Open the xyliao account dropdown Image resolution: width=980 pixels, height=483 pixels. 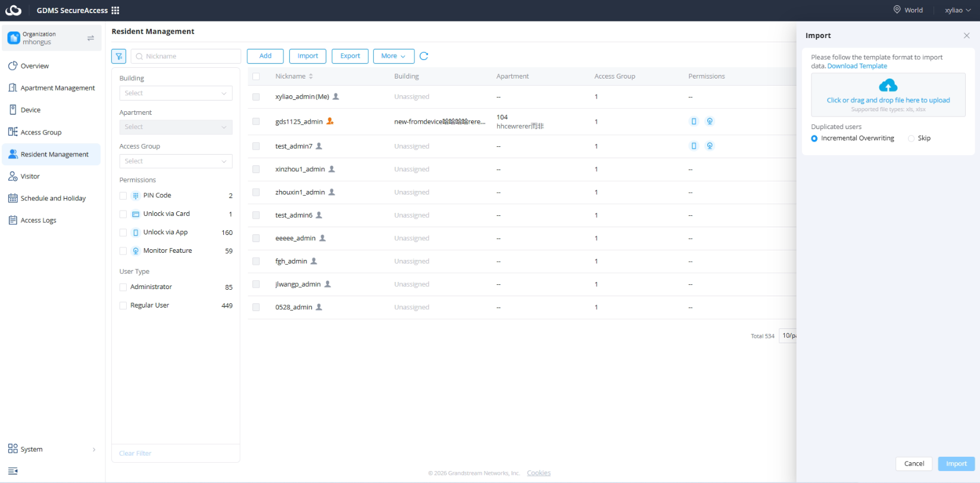coord(957,10)
